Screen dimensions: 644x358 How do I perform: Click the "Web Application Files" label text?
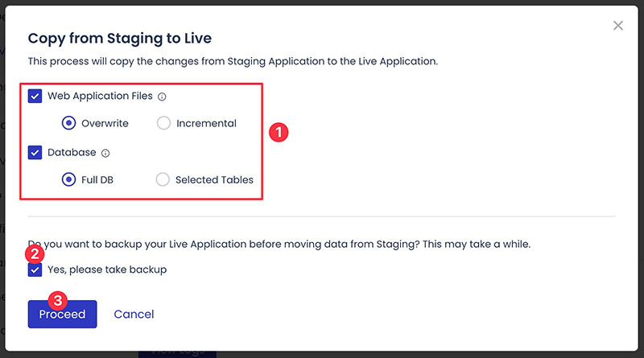[x=100, y=97]
